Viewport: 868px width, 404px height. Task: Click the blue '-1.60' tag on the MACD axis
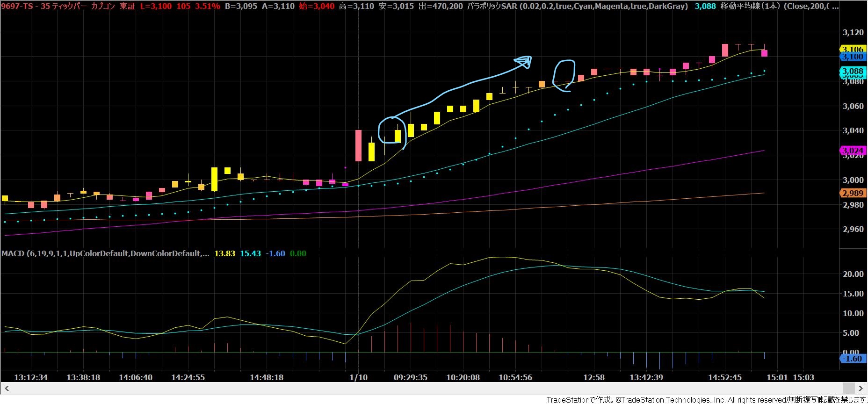tap(853, 359)
